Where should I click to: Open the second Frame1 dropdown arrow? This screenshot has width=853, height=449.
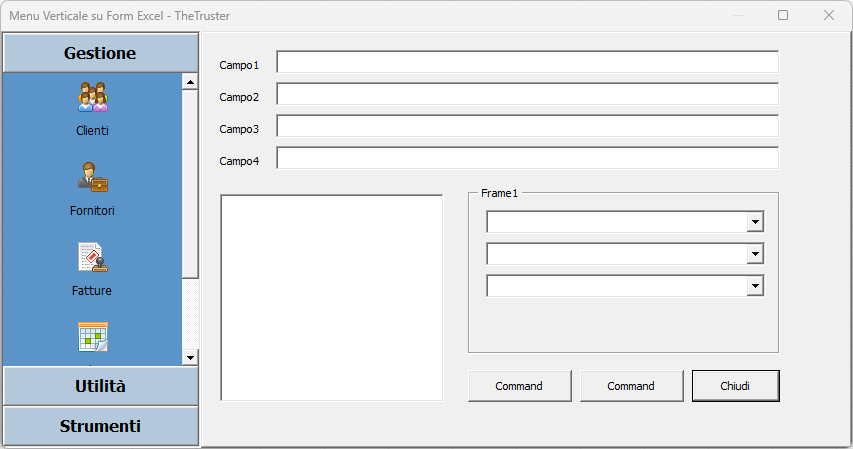755,254
